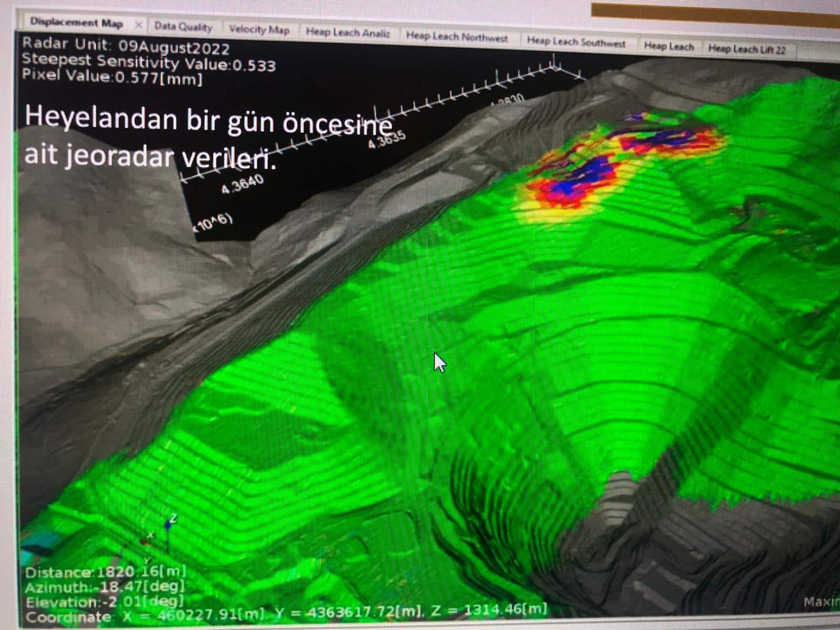Click the 4.3635 scale ruler label
The width and height of the screenshot is (840, 630).
pos(387,139)
